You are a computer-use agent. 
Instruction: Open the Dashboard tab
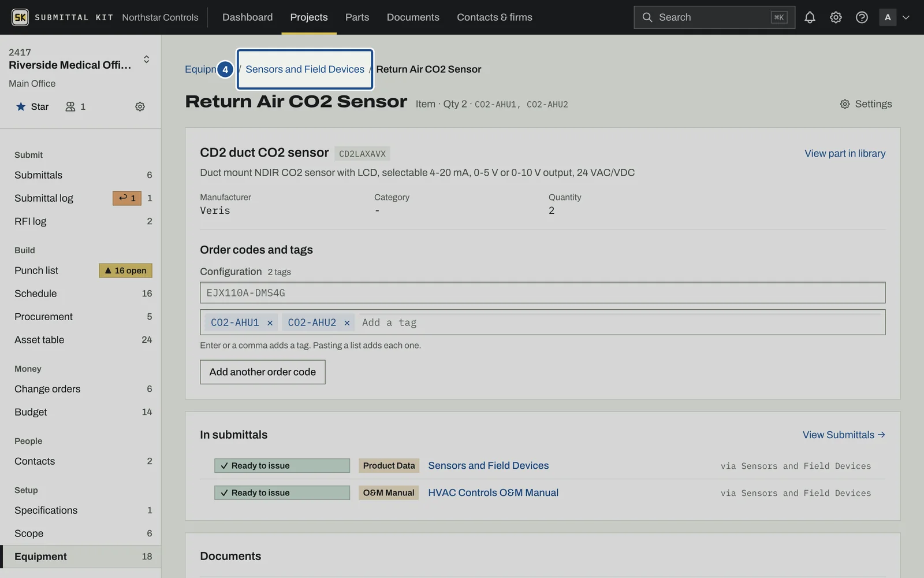coord(248,17)
